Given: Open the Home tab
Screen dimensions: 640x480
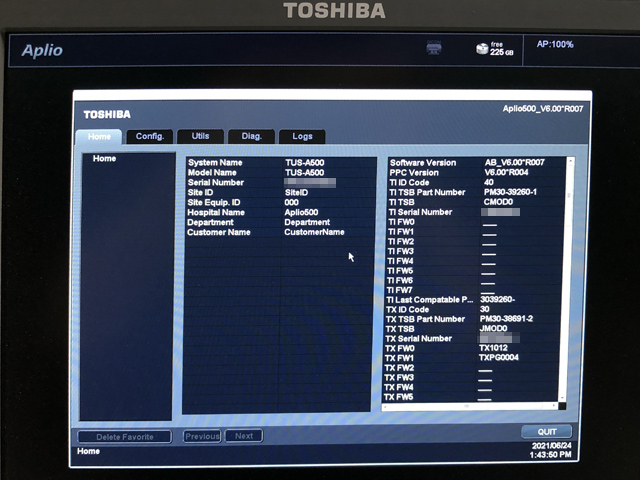Looking at the screenshot, I should click(x=99, y=137).
